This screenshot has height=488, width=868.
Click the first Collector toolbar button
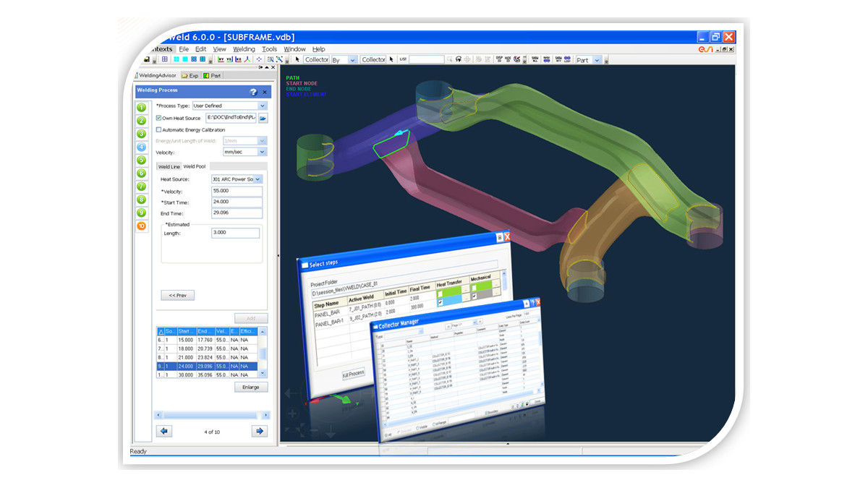(x=316, y=60)
